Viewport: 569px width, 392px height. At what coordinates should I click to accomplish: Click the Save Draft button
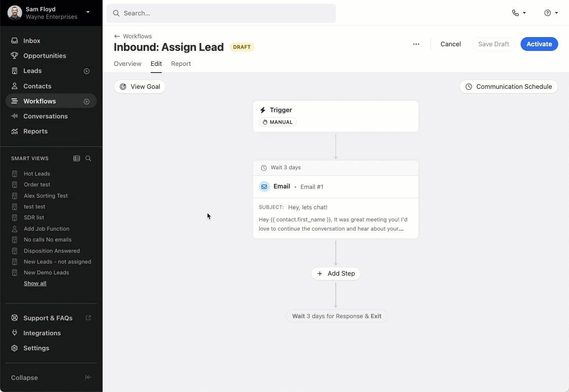pos(493,44)
